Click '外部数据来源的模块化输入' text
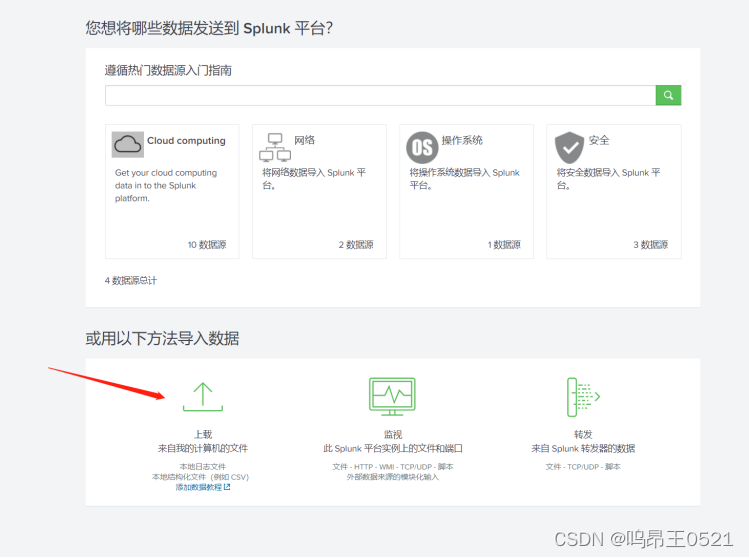Screen dimensions: 749x558 (x=393, y=477)
